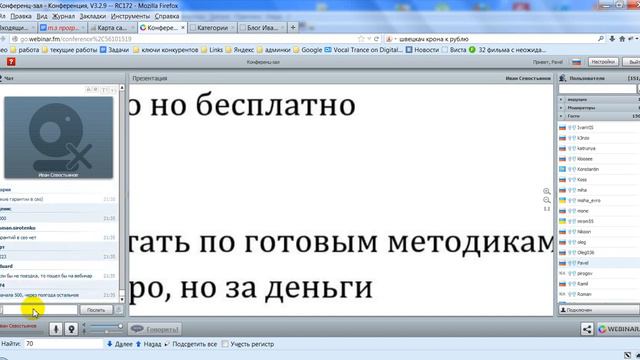Click the search magnifier icon in search box
The height and width of the screenshot is (360, 640).
[x=601, y=39]
